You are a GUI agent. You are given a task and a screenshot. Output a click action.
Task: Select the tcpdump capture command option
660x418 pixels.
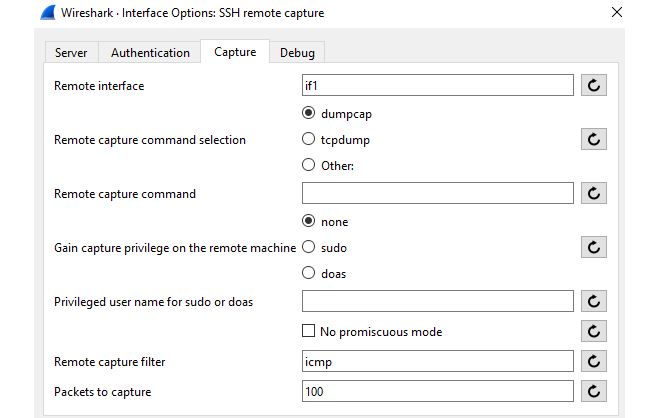pos(309,140)
